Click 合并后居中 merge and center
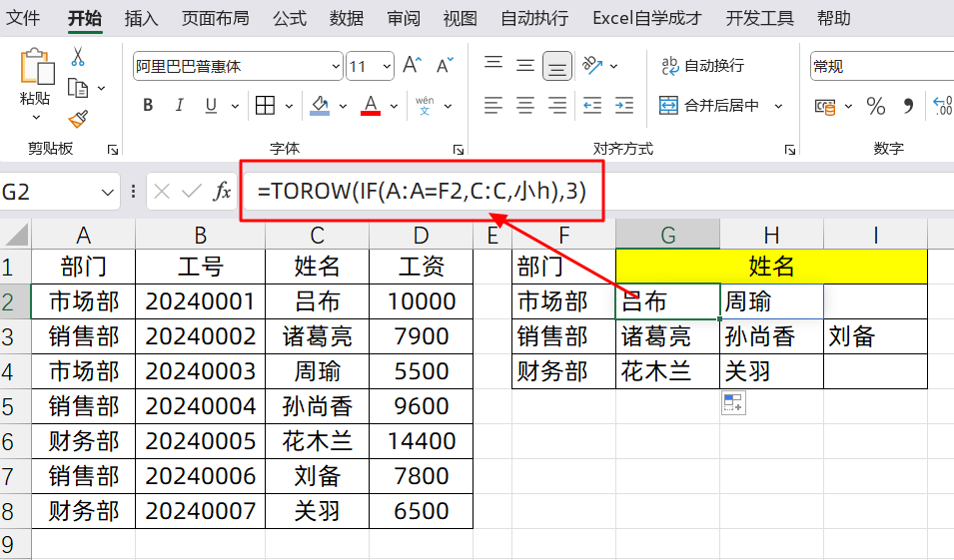954x560 pixels. click(709, 106)
